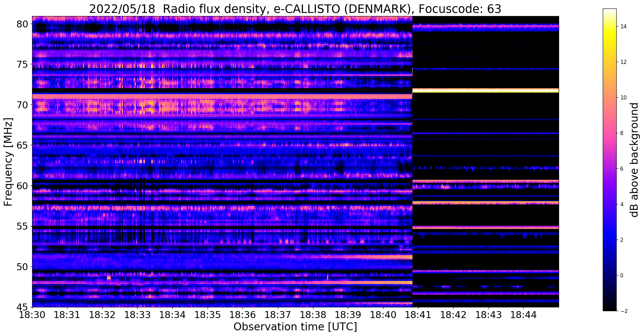Screen dimensions: 644x336
Task: Click the 18:38 time tick label
Action: pos(313,314)
